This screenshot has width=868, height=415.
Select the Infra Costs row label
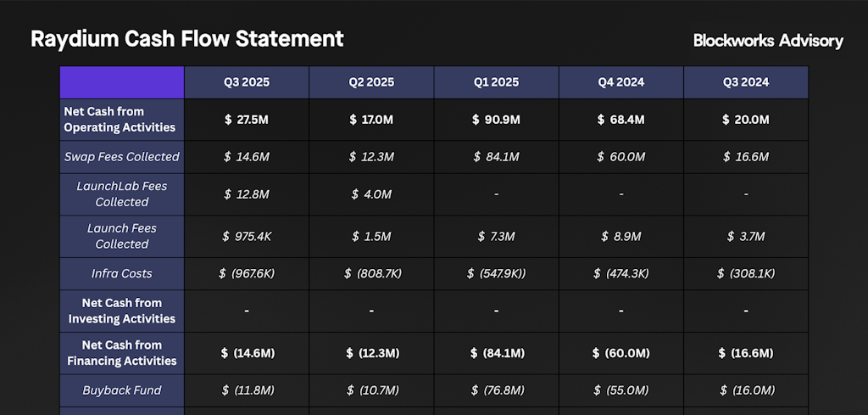(x=122, y=273)
